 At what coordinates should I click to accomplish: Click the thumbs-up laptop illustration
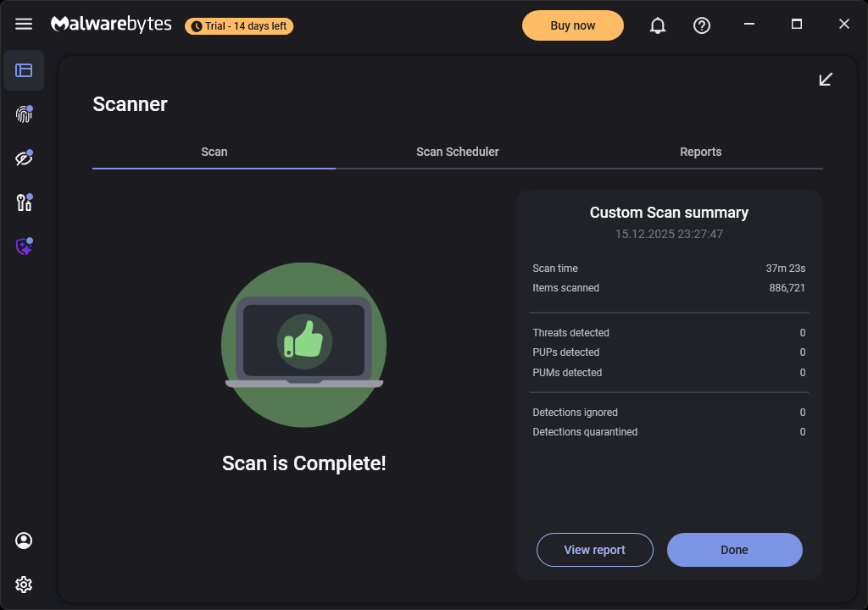[304, 345]
